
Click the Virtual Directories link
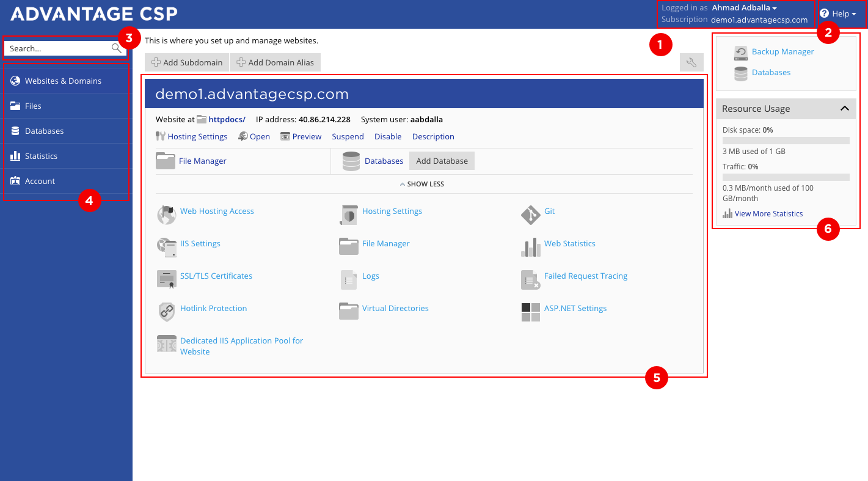click(x=395, y=308)
